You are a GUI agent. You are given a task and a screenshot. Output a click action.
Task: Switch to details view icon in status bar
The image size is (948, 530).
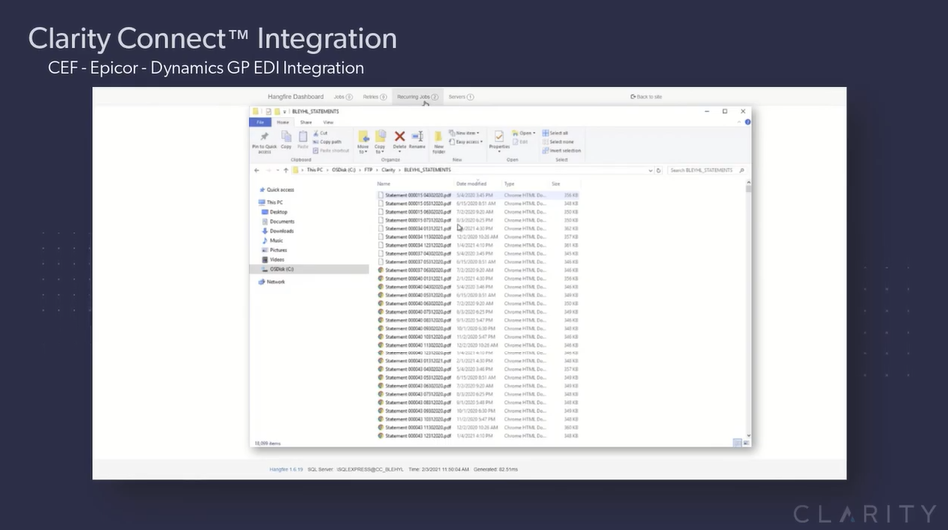point(737,443)
